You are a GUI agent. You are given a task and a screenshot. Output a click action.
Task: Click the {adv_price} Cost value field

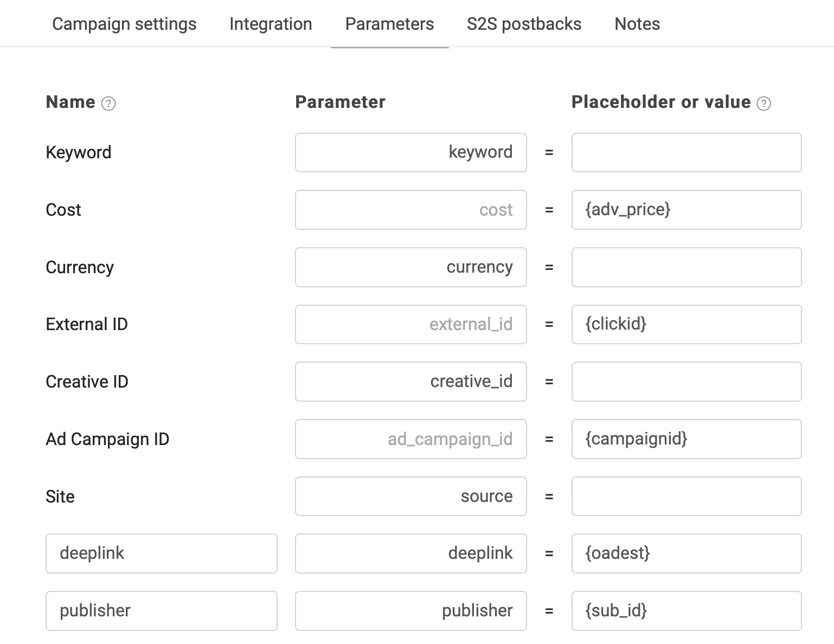[687, 210]
